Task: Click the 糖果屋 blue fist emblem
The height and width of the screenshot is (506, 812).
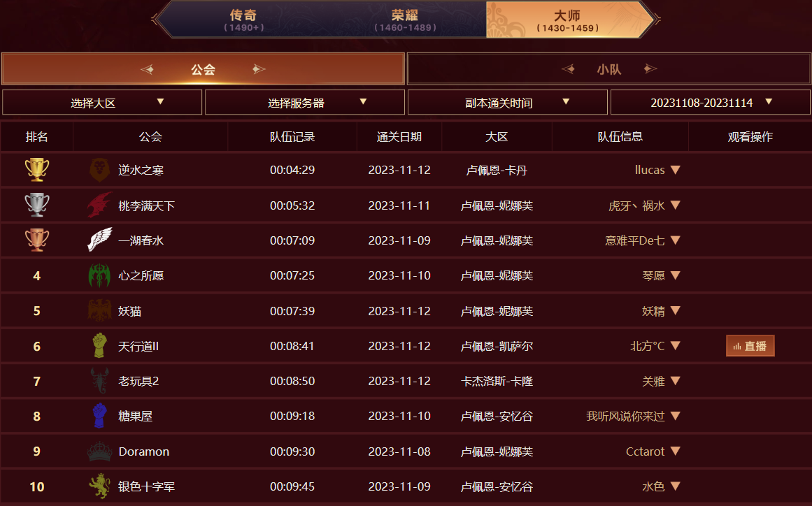Action: pos(99,416)
